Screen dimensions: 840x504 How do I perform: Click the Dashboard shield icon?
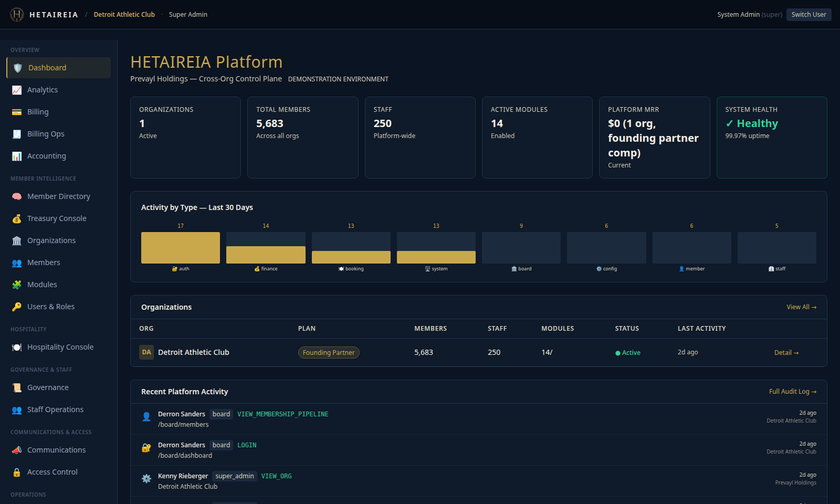tap(18, 68)
